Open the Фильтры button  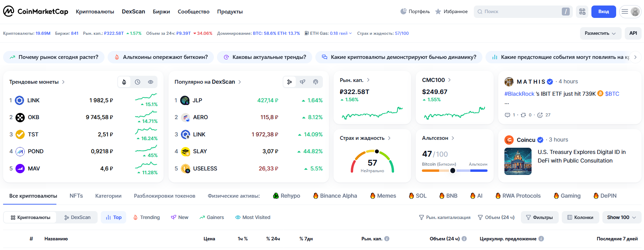coord(539,217)
